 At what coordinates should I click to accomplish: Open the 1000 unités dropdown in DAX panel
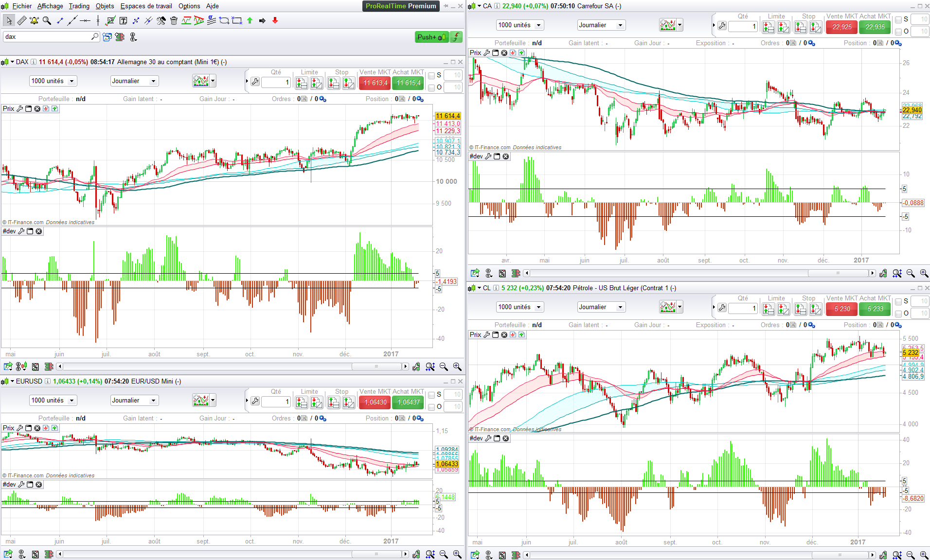(53, 81)
